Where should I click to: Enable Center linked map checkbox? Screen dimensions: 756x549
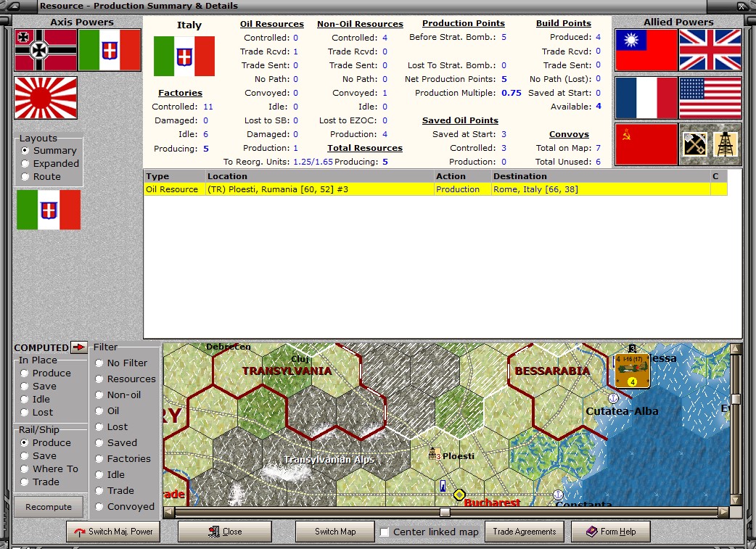(385, 532)
